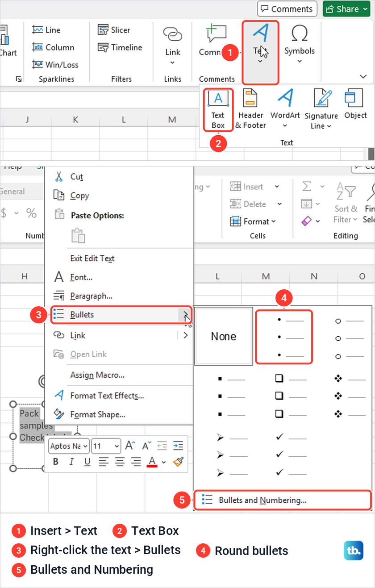Insert a Column sparkline
Image resolution: width=375 pixels, height=588 pixels.
(53, 47)
